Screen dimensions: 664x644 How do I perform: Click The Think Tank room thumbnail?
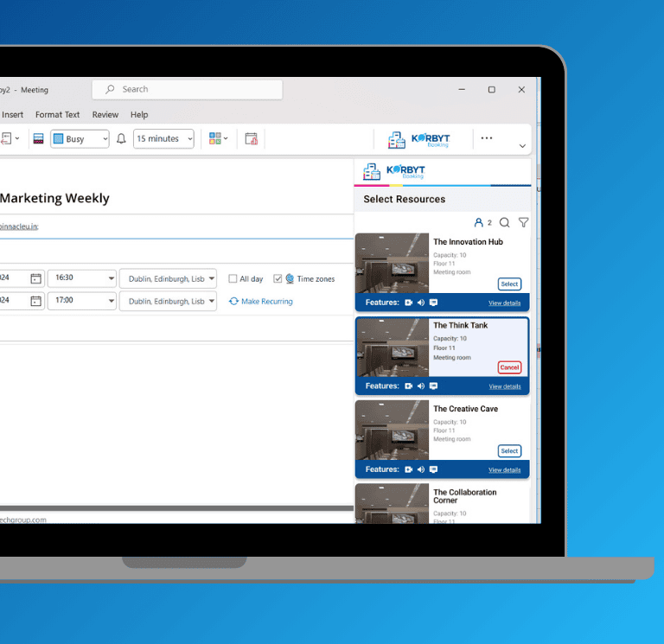(x=393, y=348)
